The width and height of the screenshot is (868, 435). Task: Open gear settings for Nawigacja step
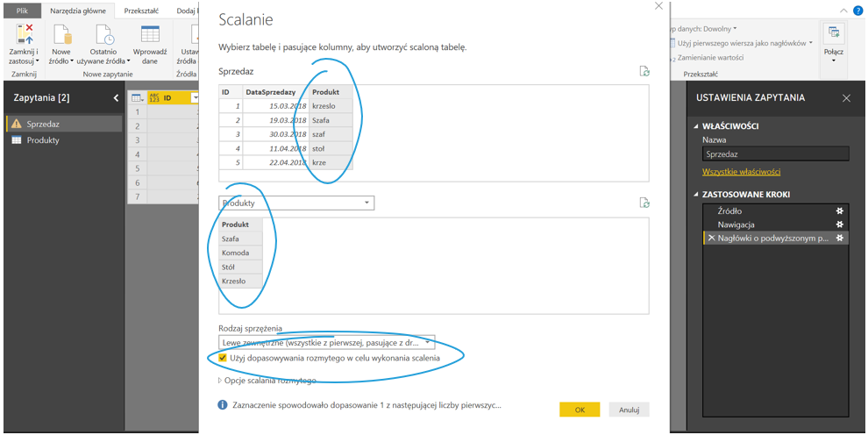click(x=839, y=225)
